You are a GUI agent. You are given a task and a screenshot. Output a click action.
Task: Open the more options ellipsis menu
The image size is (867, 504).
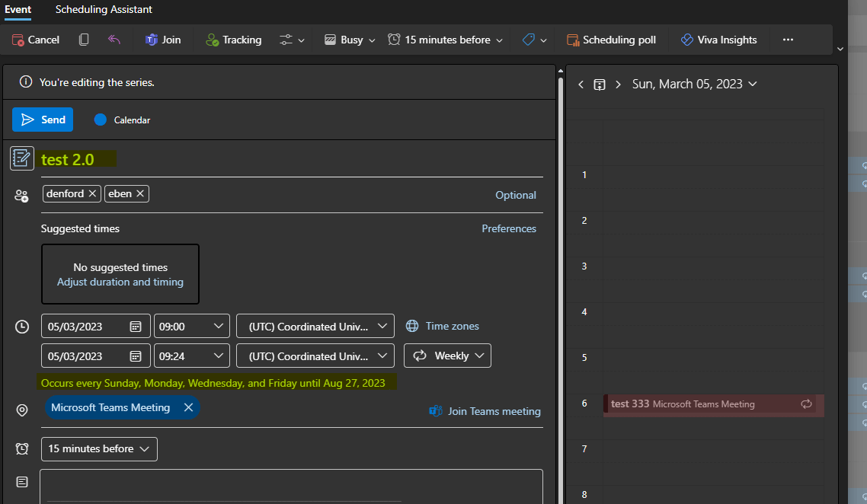[x=788, y=40]
